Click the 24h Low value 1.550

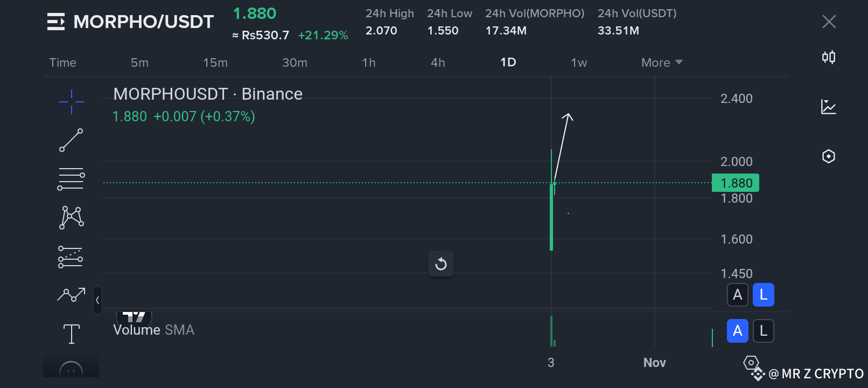(x=443, y=31)
